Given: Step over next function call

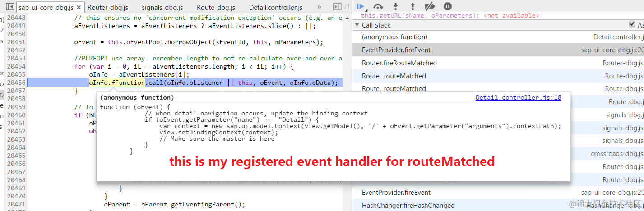Looking at the screenshot, I should pyautogui.click(x=379, y=6).
